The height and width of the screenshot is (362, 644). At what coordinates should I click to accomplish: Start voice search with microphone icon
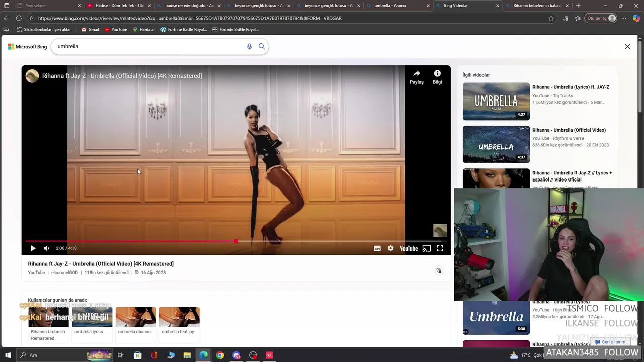(x=249, y=47)
